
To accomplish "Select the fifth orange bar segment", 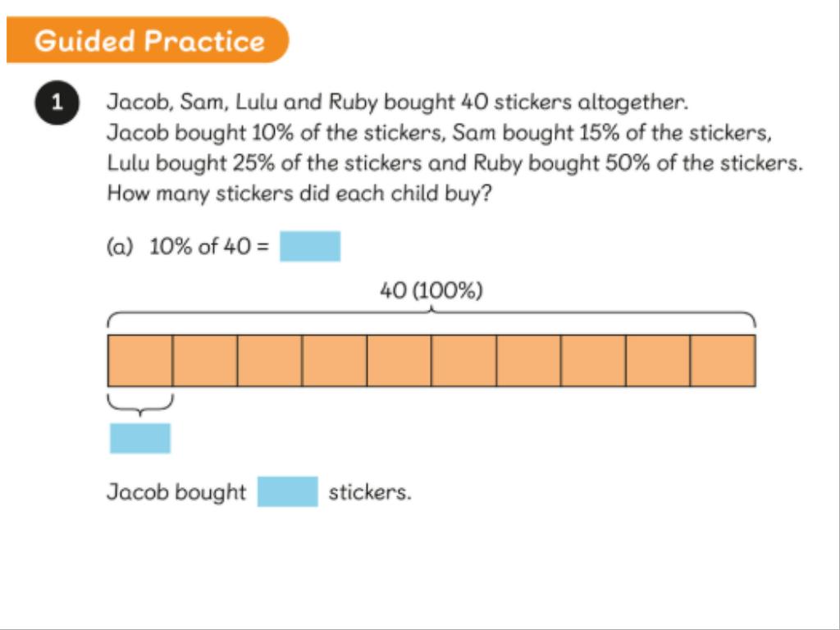I will coord(399,360).
